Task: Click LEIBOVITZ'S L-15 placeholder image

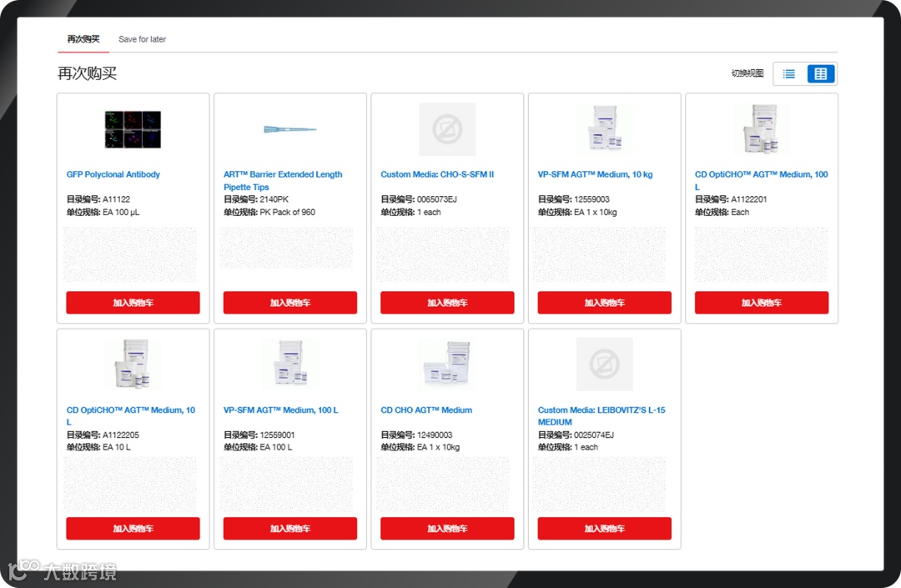Action: click(x=605, y=364)
